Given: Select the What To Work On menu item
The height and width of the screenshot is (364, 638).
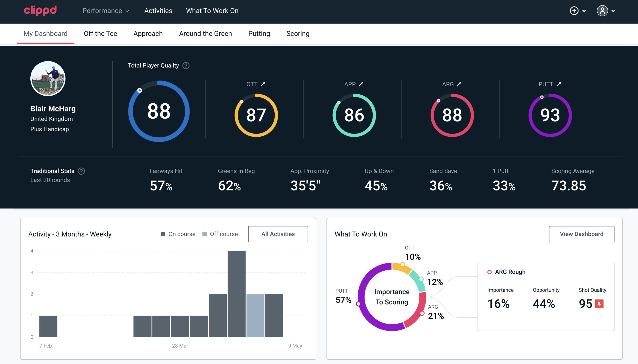Looking at the screenshot, I should click(212, 11).
